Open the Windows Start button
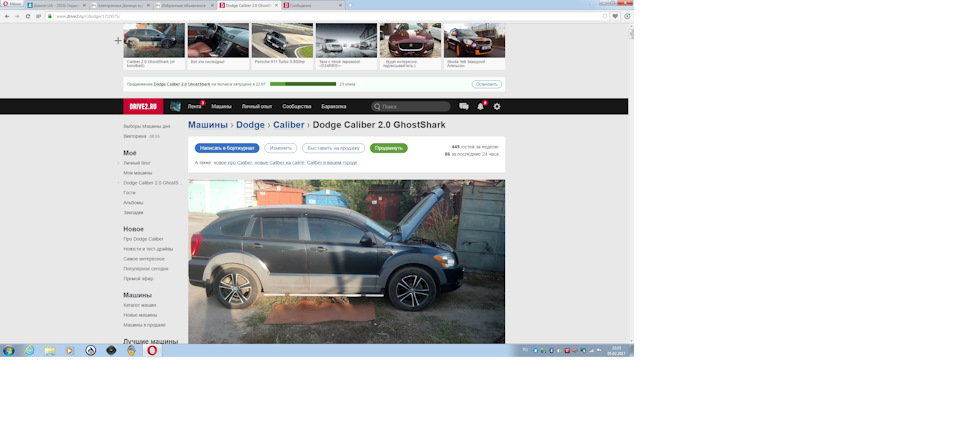This screenshot has width=960, height=429. (x=9, y=351)
